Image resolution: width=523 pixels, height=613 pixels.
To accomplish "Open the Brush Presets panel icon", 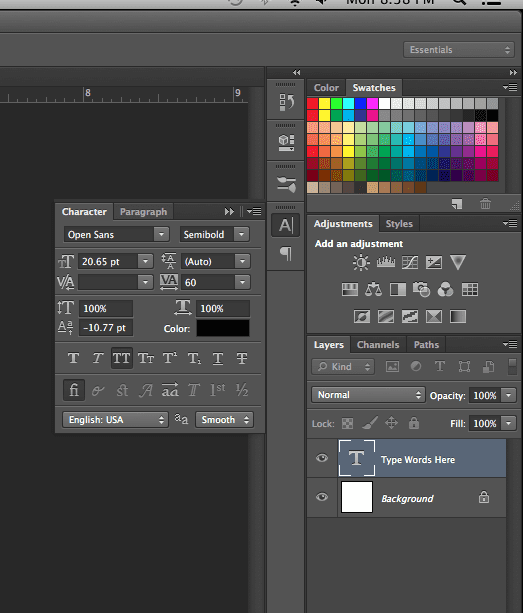I will pos(287,184).
